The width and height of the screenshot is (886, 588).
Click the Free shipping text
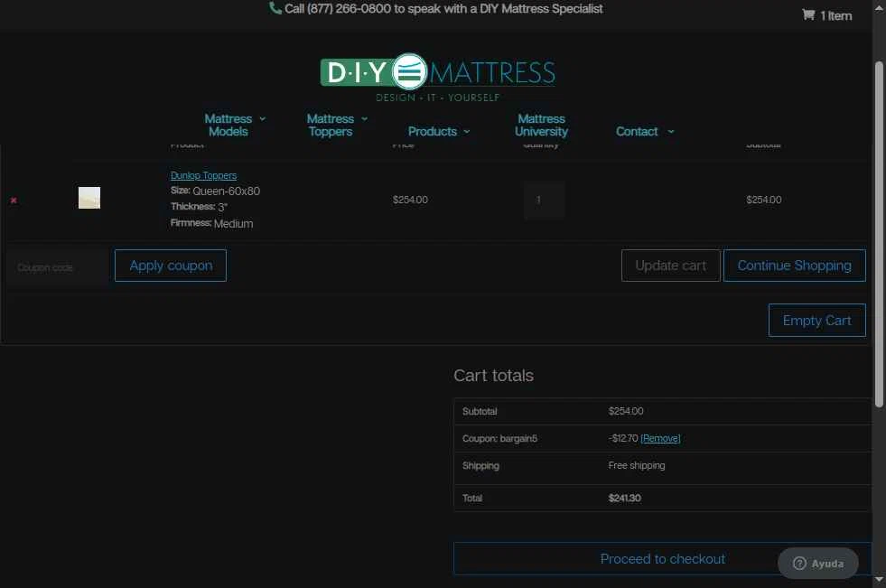click(637, 465)
